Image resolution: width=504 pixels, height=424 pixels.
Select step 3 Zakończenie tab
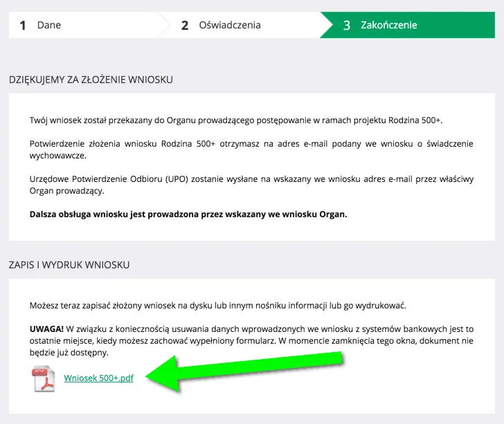point(408,25)
